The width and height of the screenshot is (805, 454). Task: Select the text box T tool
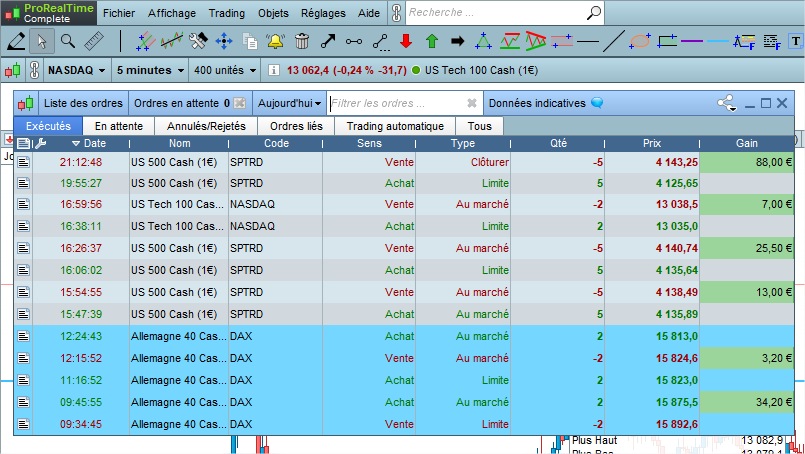[796, 41]
